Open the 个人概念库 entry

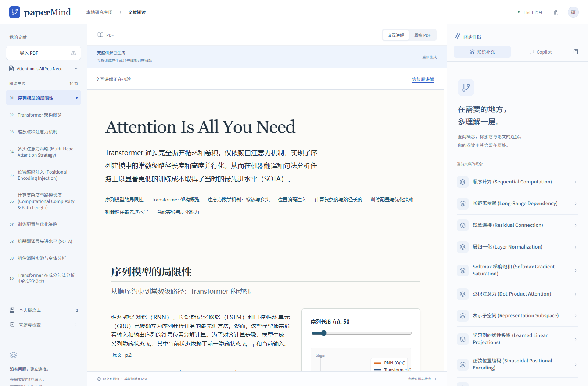pyautogui.click(x=43, y=310)
